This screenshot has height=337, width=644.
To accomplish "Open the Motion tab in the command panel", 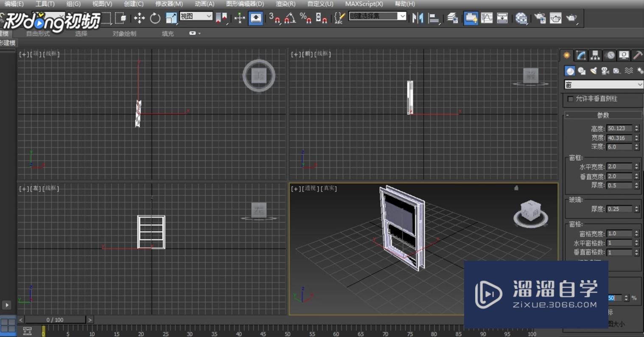I will 610,55.
